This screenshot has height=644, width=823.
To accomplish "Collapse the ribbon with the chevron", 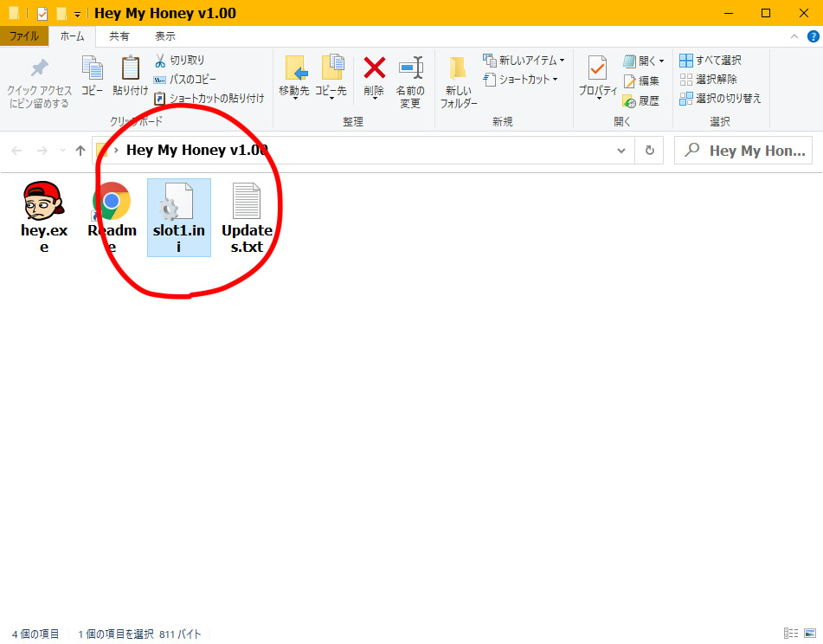I will [794, 36].
